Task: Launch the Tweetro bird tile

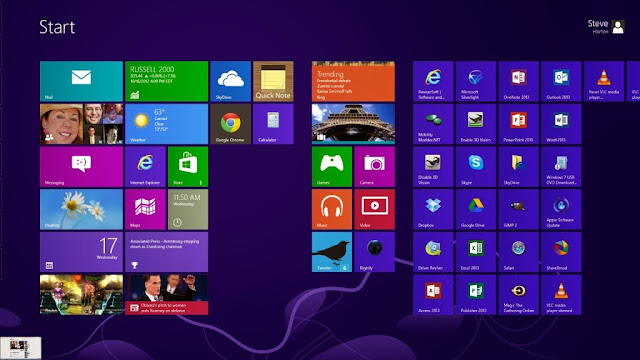Action: (x=332, y=252)
